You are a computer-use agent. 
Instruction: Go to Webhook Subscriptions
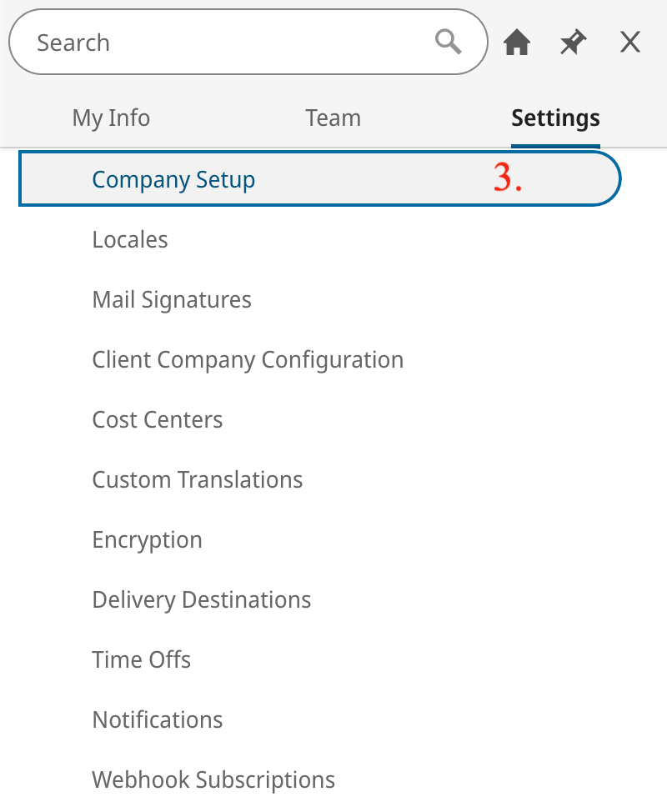pyautogui.click(x=213, y=780)
